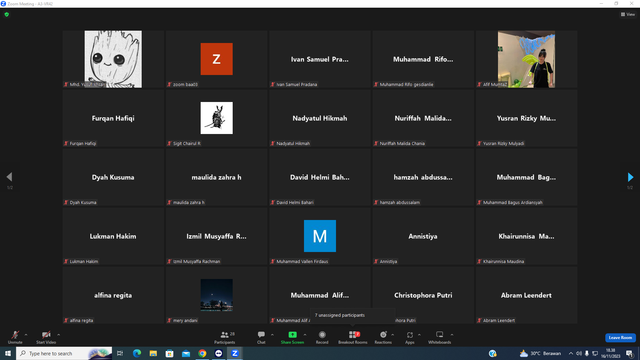The image size is (640, 360).
Task: Open the Participants panel
Action: [224, 337]
